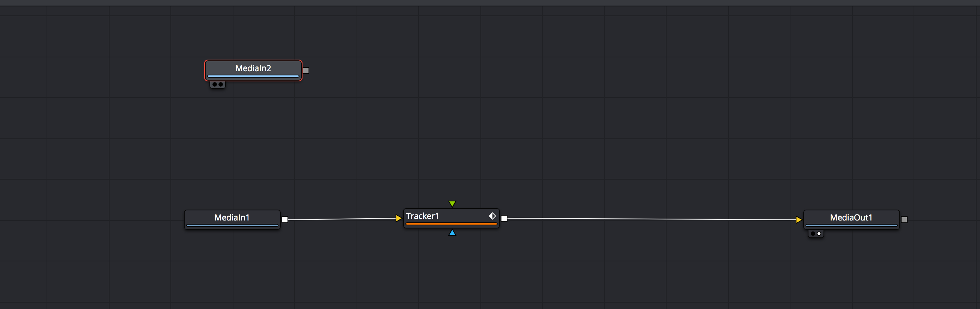
Task: Toggle right viewer dot under MediaIn2
Action: click(x=221, y=84)
